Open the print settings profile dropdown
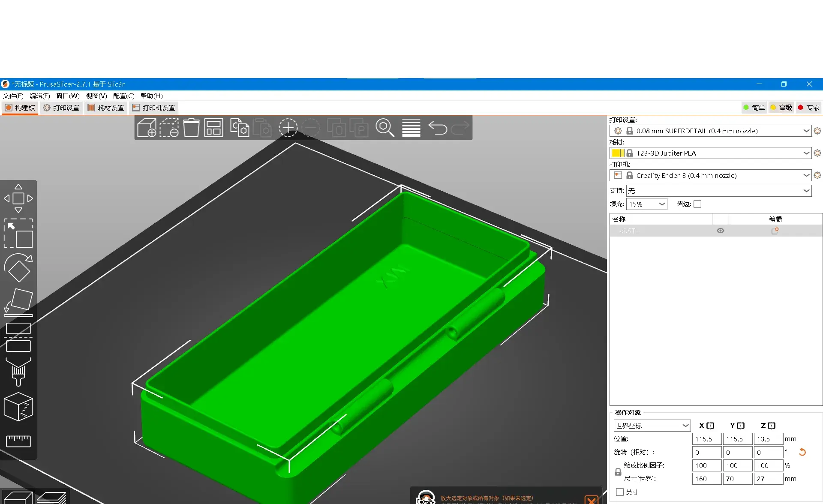823x504 pixels. point(806,131)
